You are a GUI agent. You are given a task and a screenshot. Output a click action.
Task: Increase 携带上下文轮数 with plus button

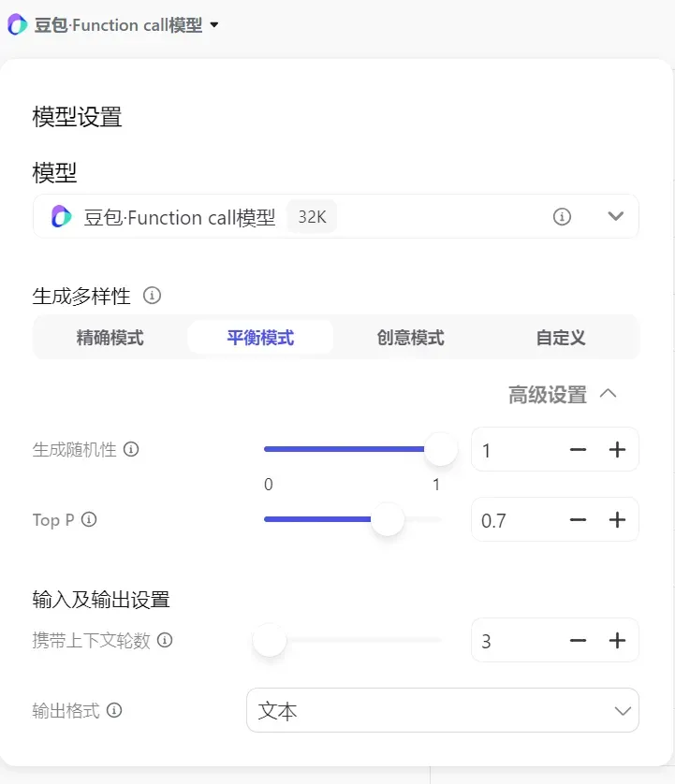(x=618, y=641)
